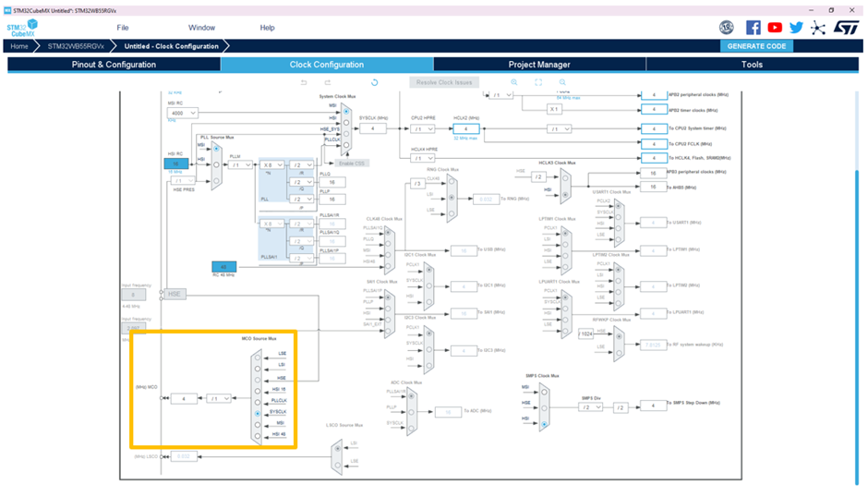Click the zoom out magnifier icon
This screenshot has width=868, height=497.
[x=562, y=82]
